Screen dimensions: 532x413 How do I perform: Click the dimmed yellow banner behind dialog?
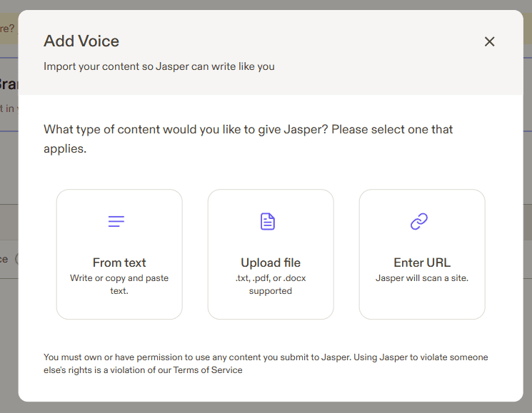pyautogui.click(x=8, y=29)
